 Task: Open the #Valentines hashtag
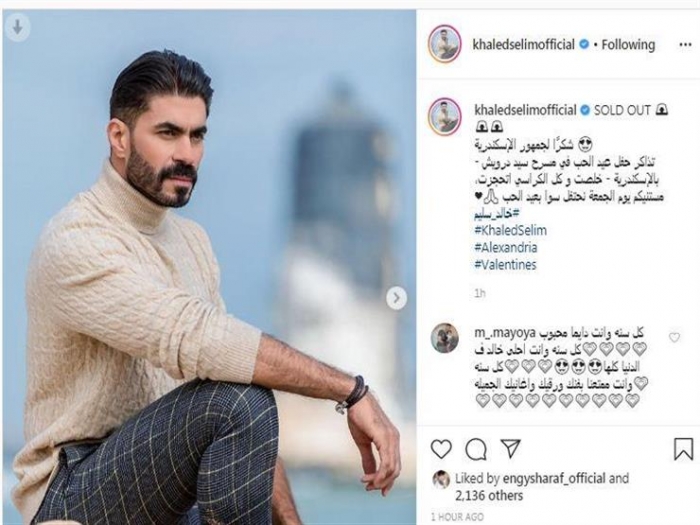[505, 264]
